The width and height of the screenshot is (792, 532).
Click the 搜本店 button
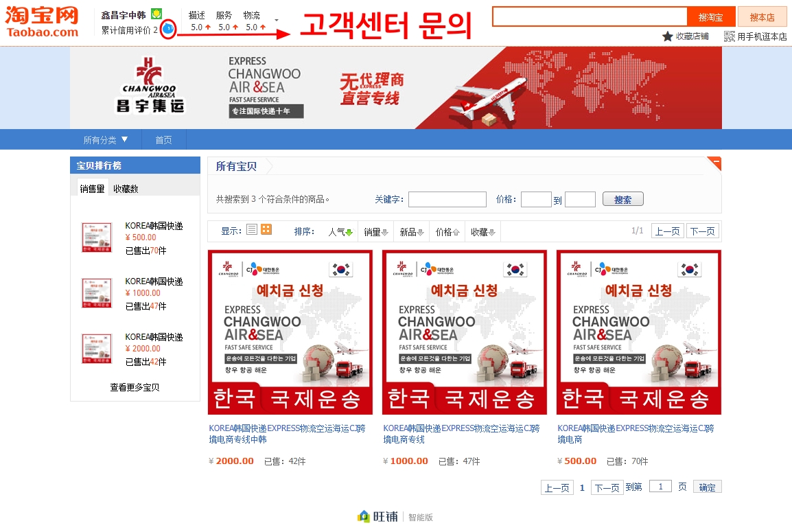tap(762, 17)
